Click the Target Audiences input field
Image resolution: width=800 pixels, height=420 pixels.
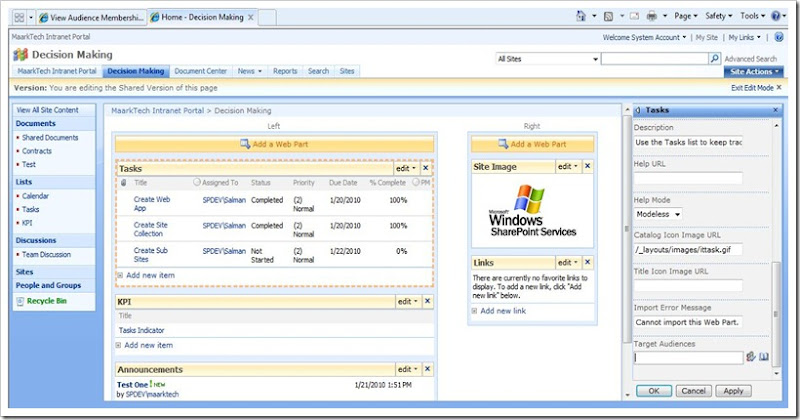(x=688, y=357)
